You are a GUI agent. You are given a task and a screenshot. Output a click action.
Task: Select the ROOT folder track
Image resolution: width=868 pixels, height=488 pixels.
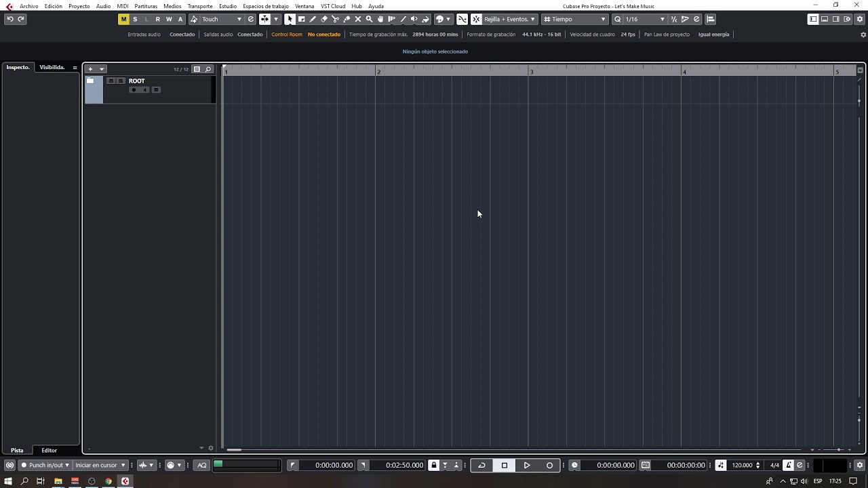[x=149, y=89]
